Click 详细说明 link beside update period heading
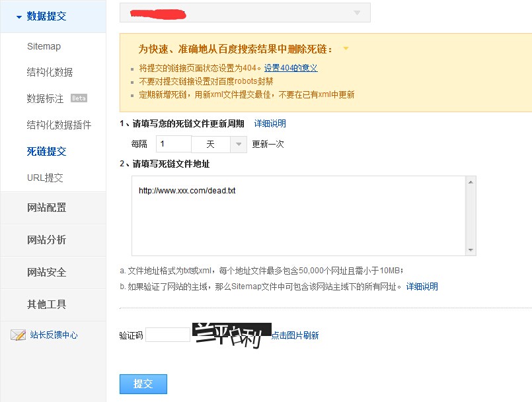 [x=270, y=123]
